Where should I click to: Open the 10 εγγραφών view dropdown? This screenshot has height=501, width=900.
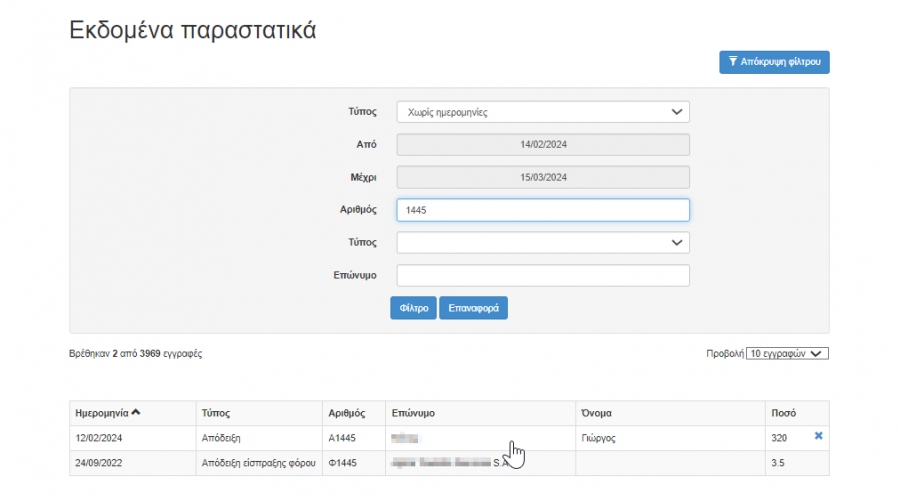[787, 353]
